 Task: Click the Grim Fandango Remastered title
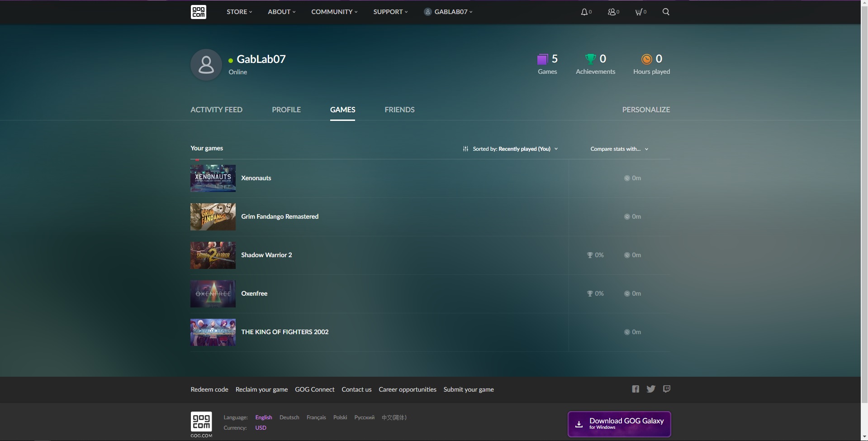(280, 216)
